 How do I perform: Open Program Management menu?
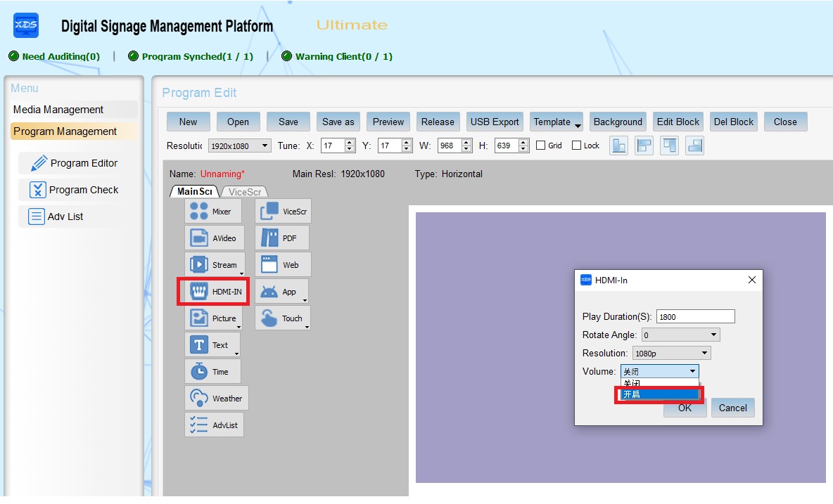65,131
